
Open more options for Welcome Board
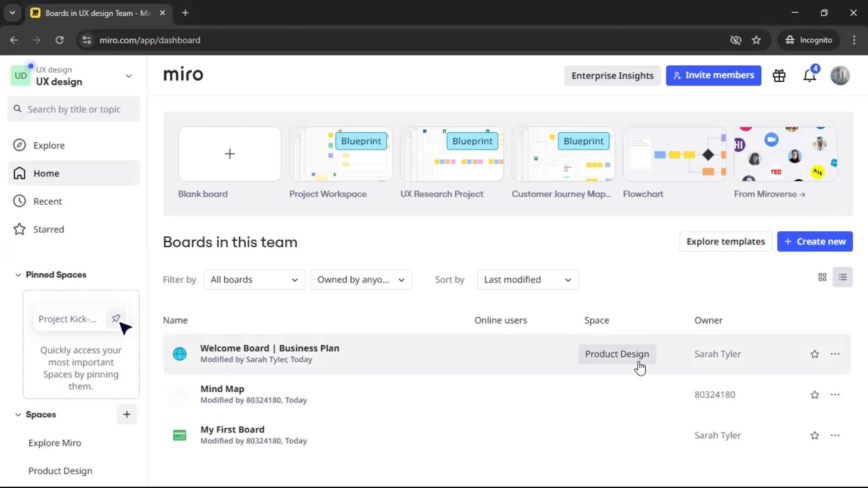[835, 354]
